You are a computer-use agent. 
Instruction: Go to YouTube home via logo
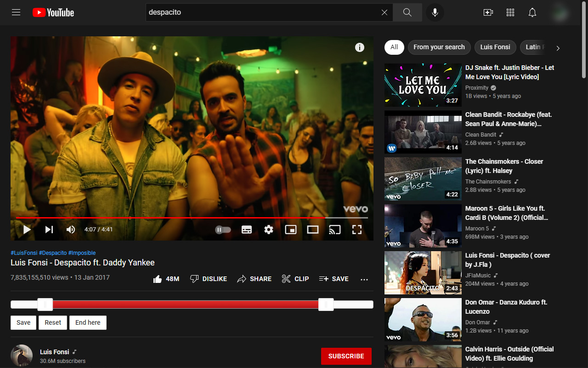(53, 12)
